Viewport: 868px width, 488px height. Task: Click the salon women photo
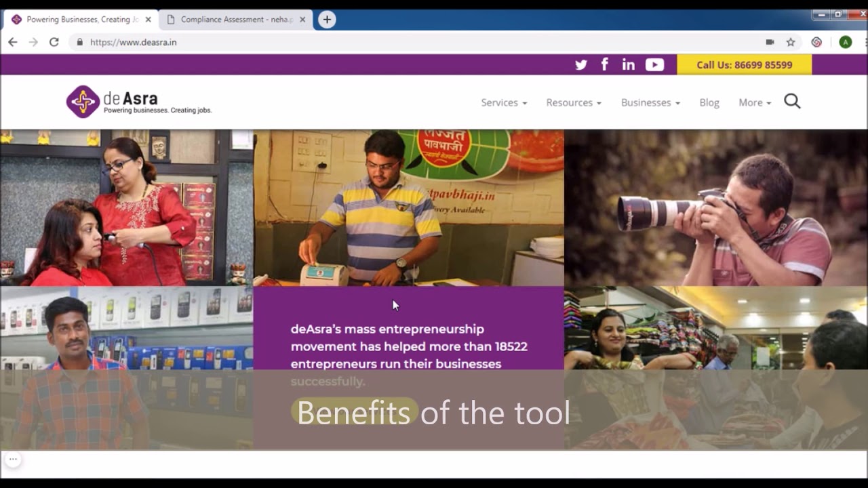[126, 207]
